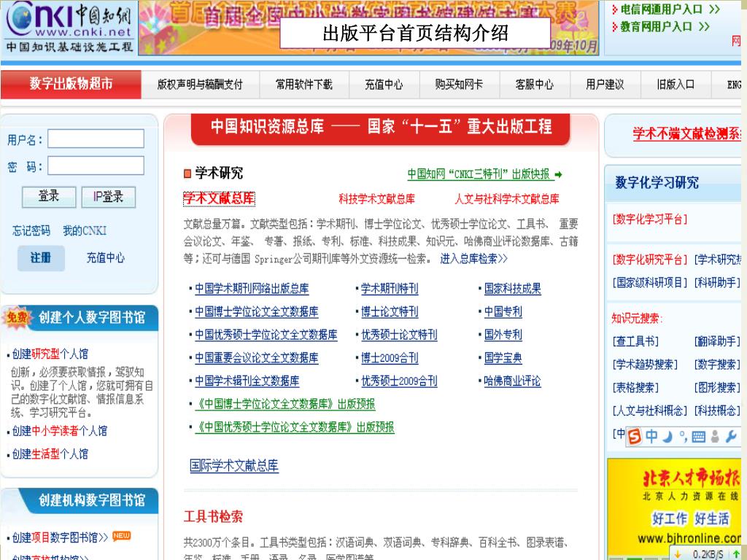Screen dimensions: 747x560
Task: Click the green arrow after 出版快报
Action: 558,175
